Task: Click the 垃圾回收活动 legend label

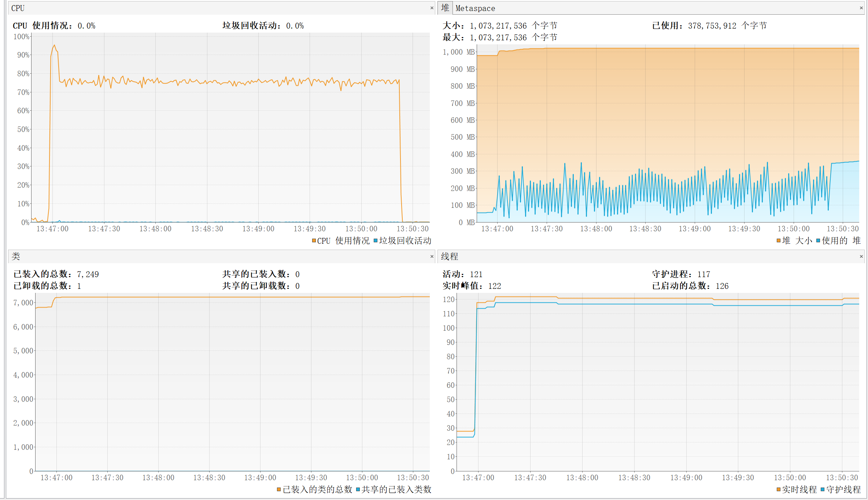Action: [405, 240]
